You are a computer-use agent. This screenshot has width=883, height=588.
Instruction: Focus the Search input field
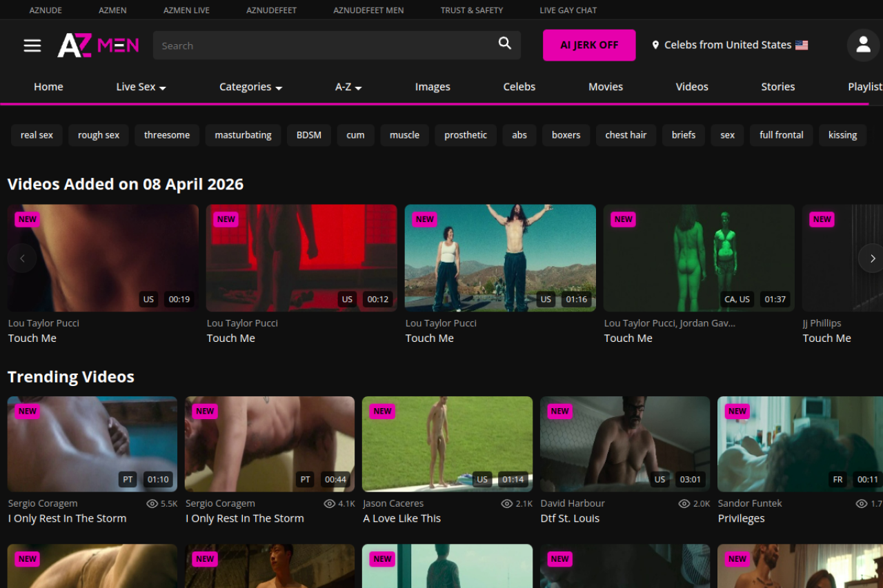point(324,45)
